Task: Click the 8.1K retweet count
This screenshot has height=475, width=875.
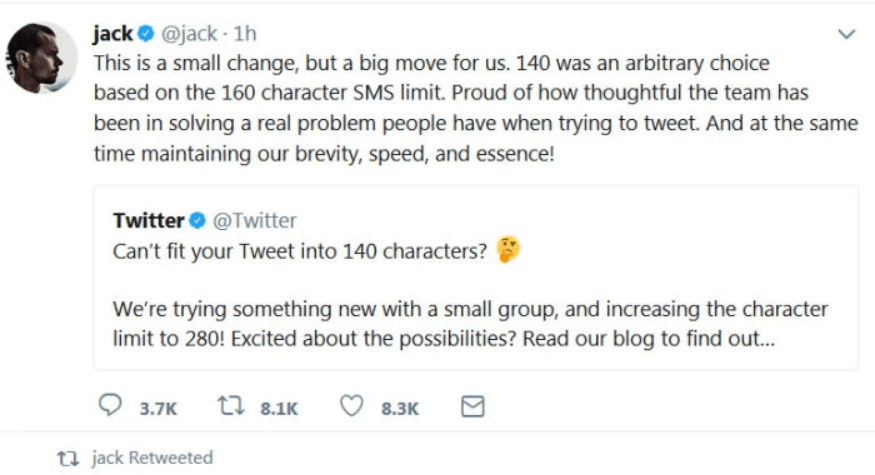Action: (279, 409)
